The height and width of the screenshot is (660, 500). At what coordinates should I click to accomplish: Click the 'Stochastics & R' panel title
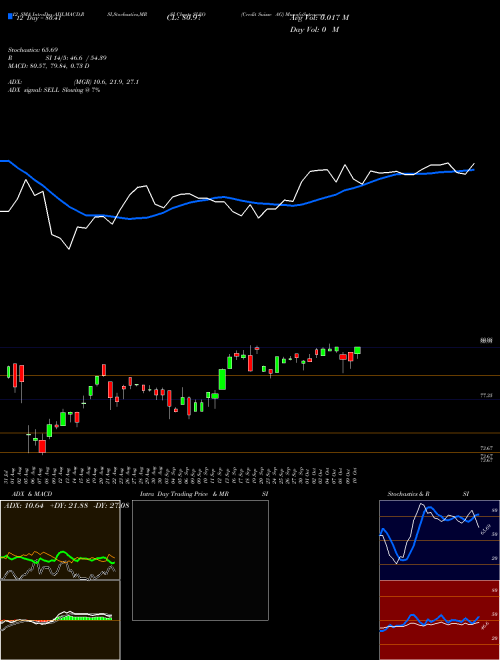(x=408, y=494)
